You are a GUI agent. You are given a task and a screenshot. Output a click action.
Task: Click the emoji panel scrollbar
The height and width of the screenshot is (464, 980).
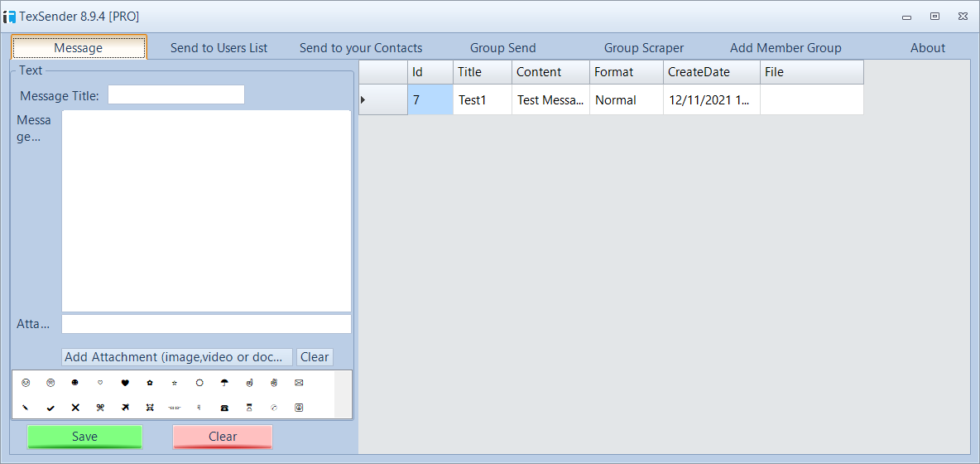click(343, 394)
